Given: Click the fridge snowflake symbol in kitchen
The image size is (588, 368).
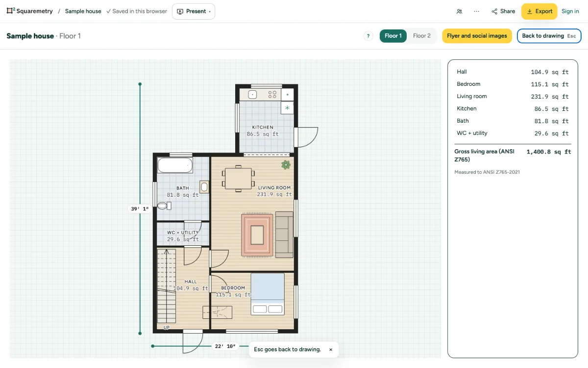Looking at the screenshot, I should 287,107.
